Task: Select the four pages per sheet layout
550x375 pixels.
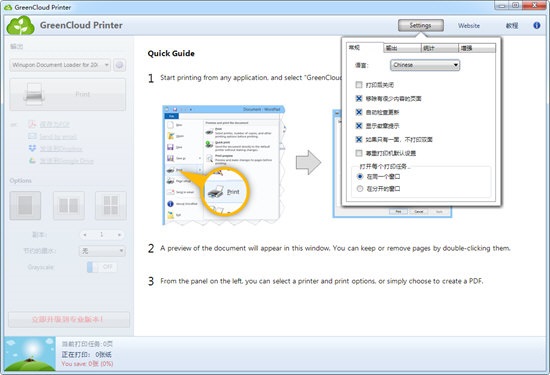Action: pyautogui.click(x=111, y=206)
